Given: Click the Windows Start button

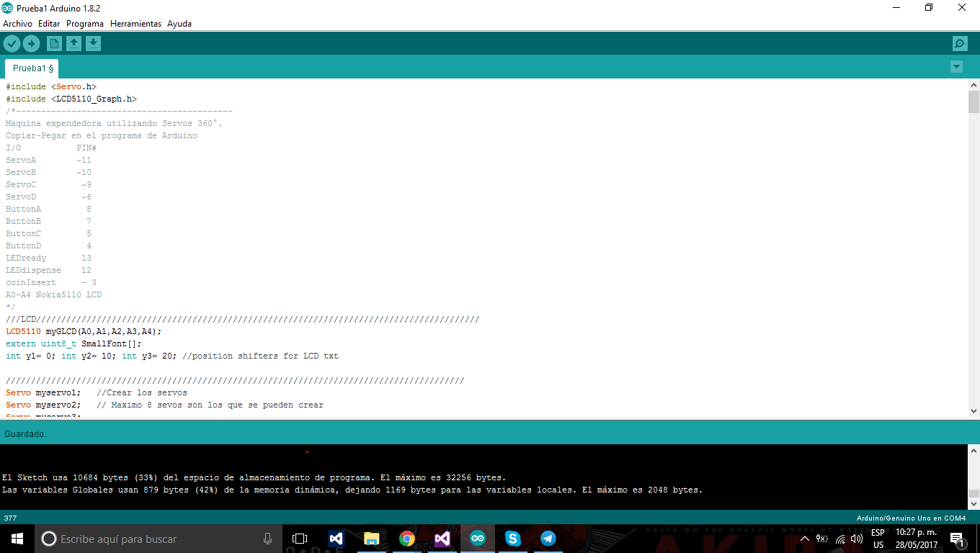Looking at the screenshot, I should point(17,539).
